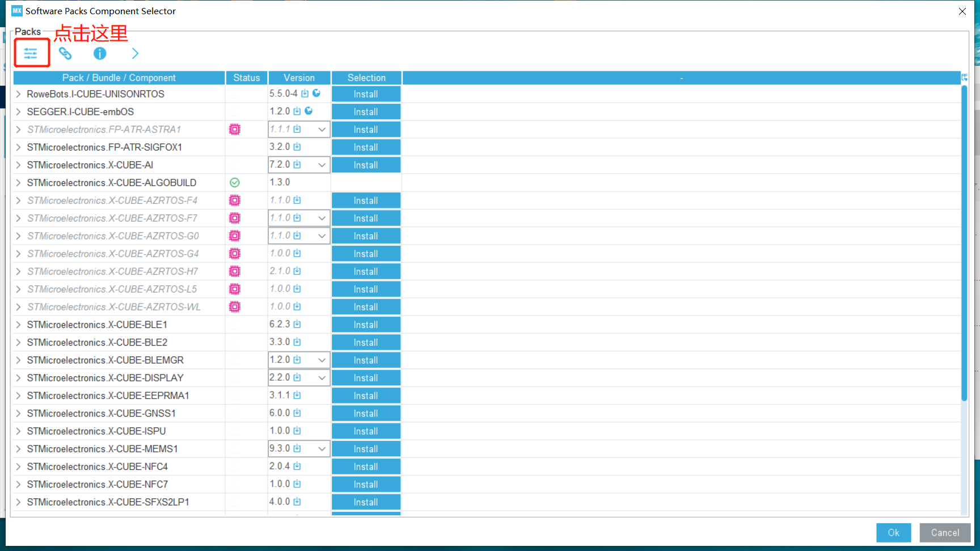Click the green check status icon for X-CUBE-ALGOBUILD
This screenshot has height=551, width=980.
click(235, 182)
